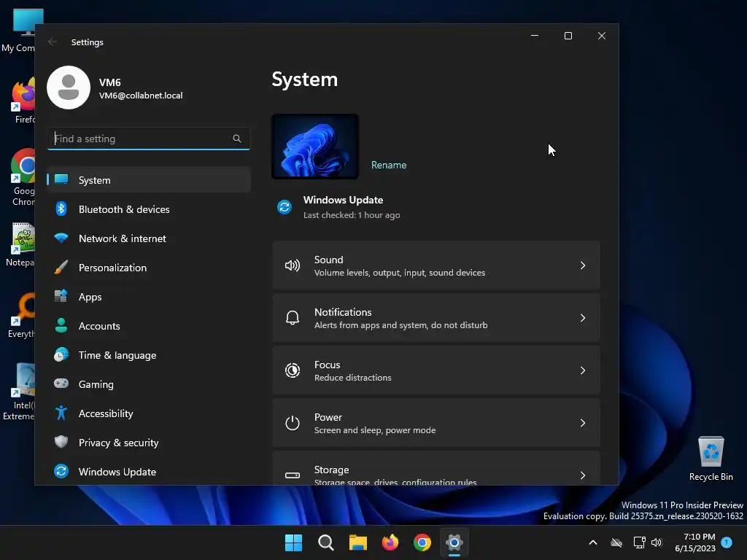
Task: Open Personalization settings
Action: pyautogui.click(x=149, y=267)
